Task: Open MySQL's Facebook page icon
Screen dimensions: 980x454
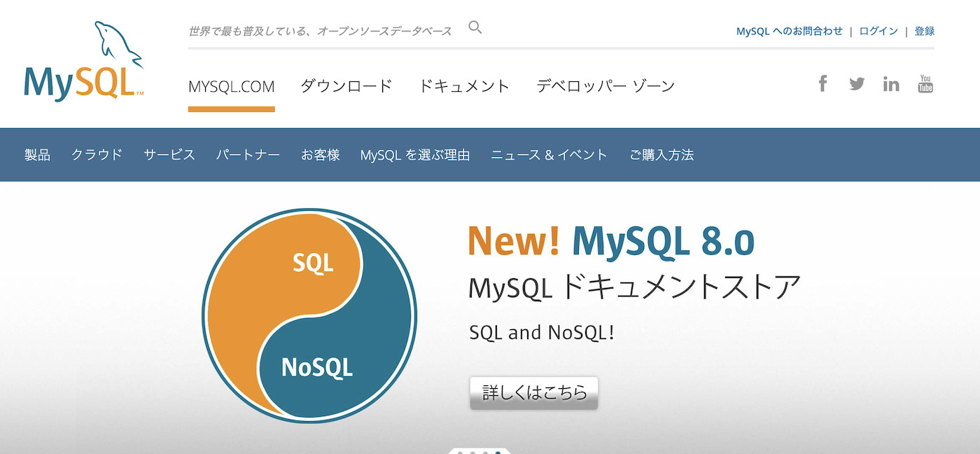Action: click(x=822, y=83)
